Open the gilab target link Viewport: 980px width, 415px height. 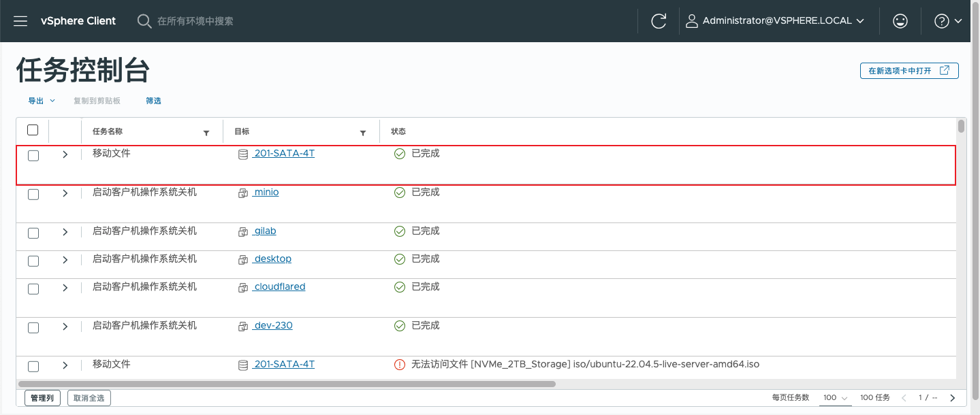tap(264, 231)
